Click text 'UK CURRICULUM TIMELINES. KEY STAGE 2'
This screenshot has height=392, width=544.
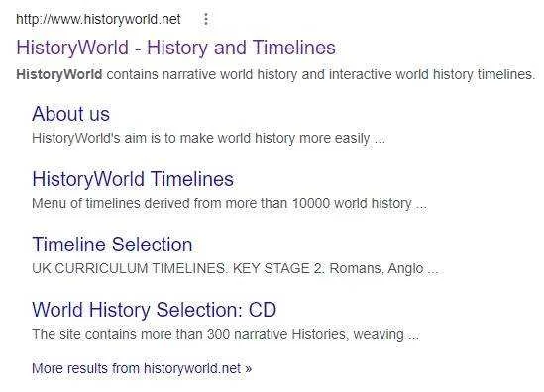[x=177, y=269]
